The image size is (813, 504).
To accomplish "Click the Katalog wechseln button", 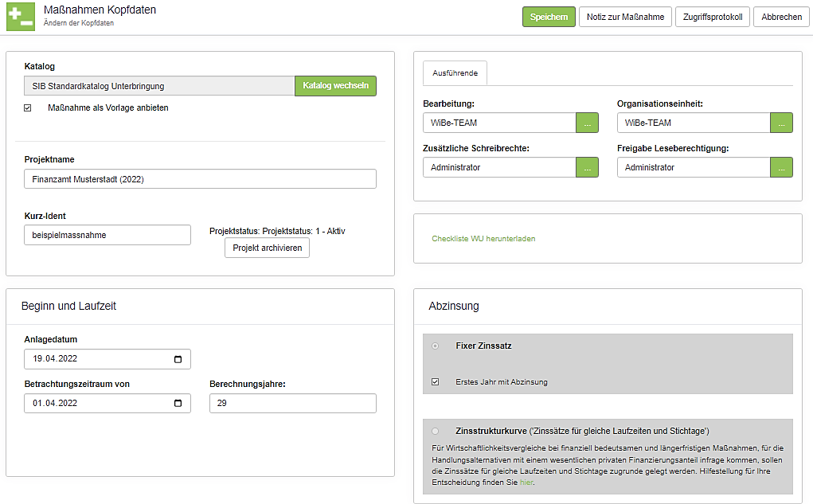I will pyautogui.click(x=335, y=86).
